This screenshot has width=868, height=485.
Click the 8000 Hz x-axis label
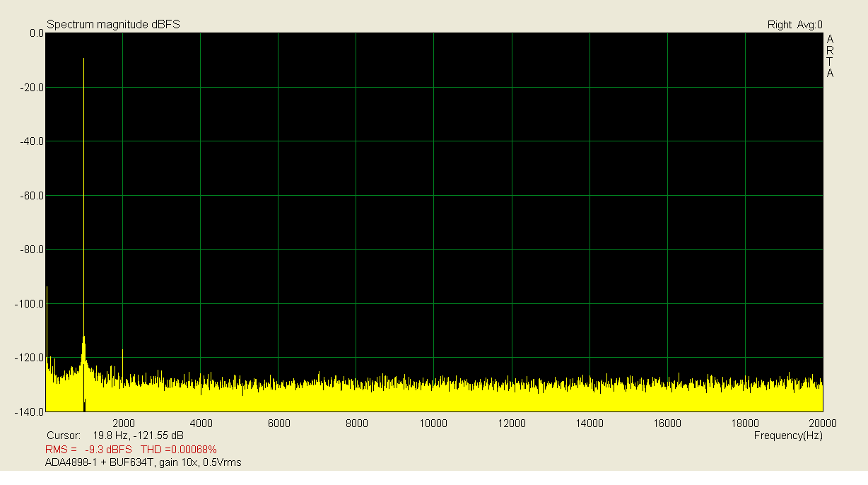click(x=357, y=423)
